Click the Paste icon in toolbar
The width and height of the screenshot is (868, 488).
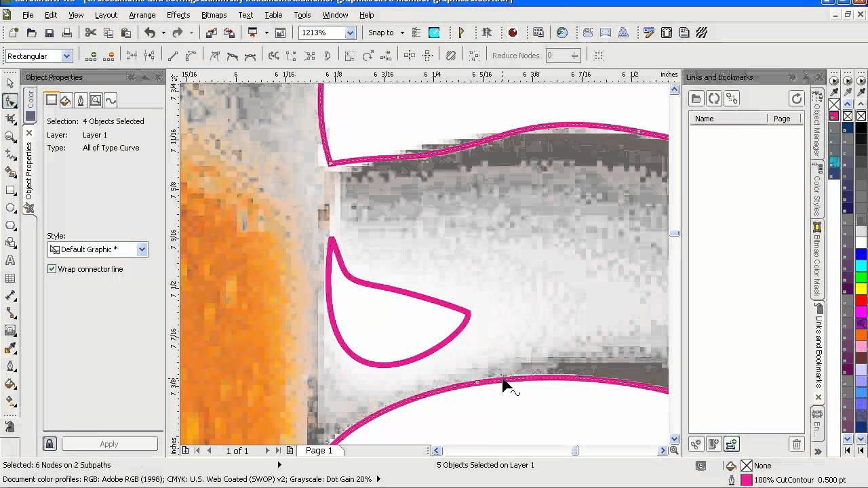click(x=125, y=33)
